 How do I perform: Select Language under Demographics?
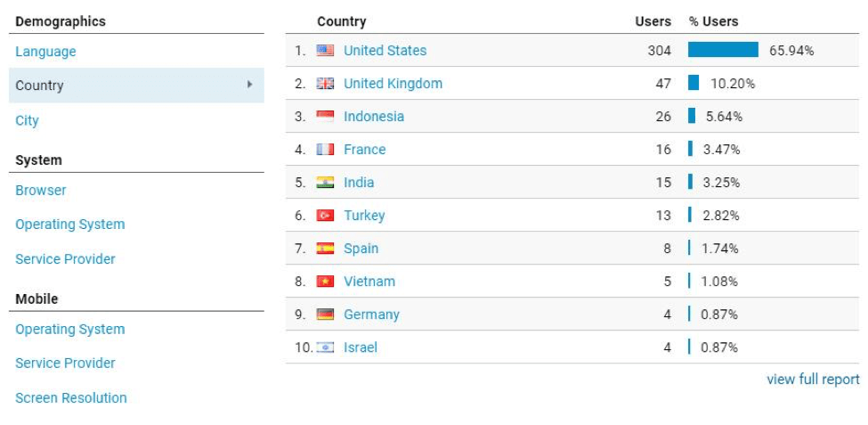45,52
